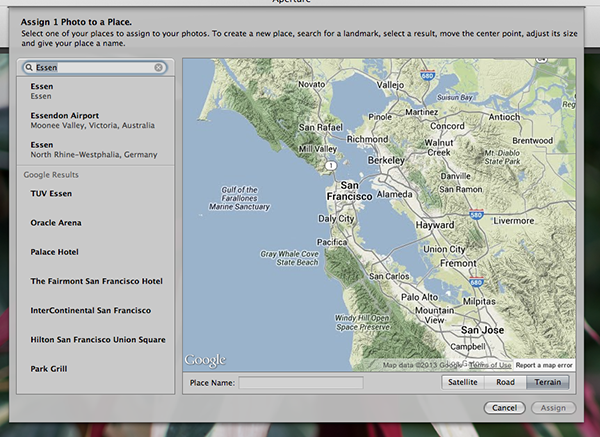This screenshot has height=437, width=600.
Task: Click Novato label on the map
Action: pyautogui.click(x=311, y=84)
